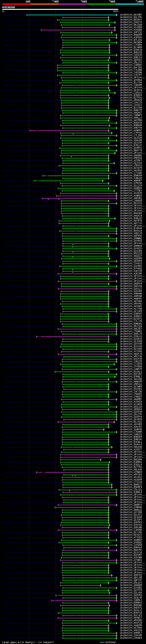Open hit UniRef100_A9M9C7
This screenshot has height=644, width=146.
point(131,633)
